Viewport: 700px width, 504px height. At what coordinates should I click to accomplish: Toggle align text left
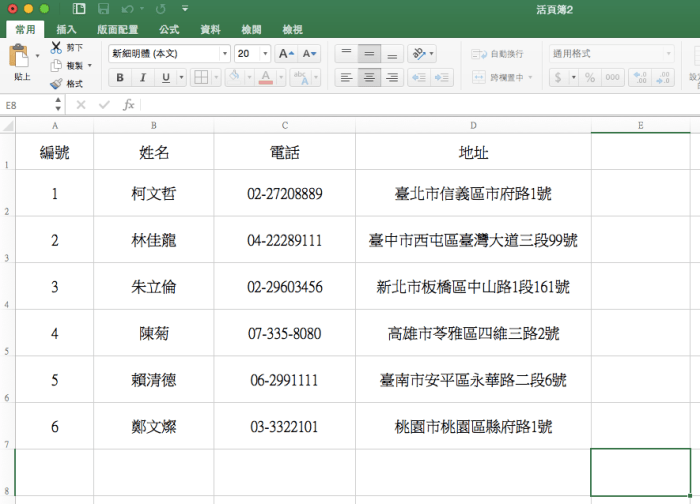(346, 78)
